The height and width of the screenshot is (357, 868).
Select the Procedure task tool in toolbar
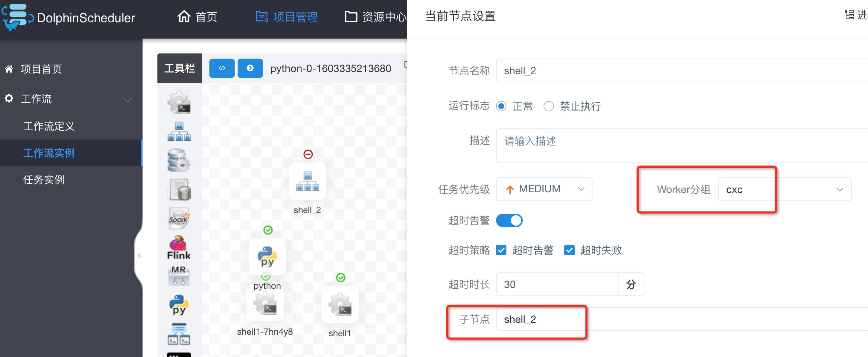point(179,160)
